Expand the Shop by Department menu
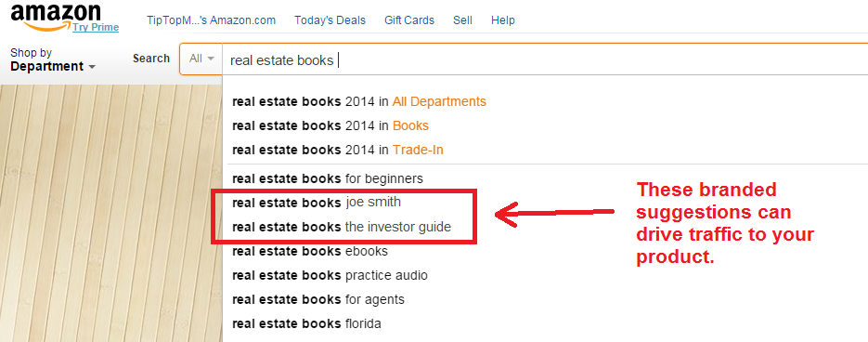Image resolution: width=868 pixels, height=342 pixels. pos(53,59)
